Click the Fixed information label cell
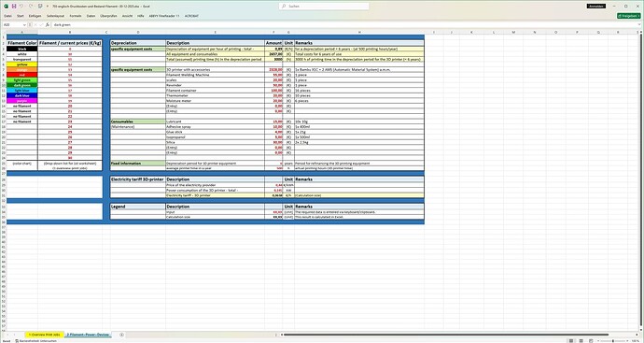This screenshot has width=644, height=343. (x=138, y=164)
